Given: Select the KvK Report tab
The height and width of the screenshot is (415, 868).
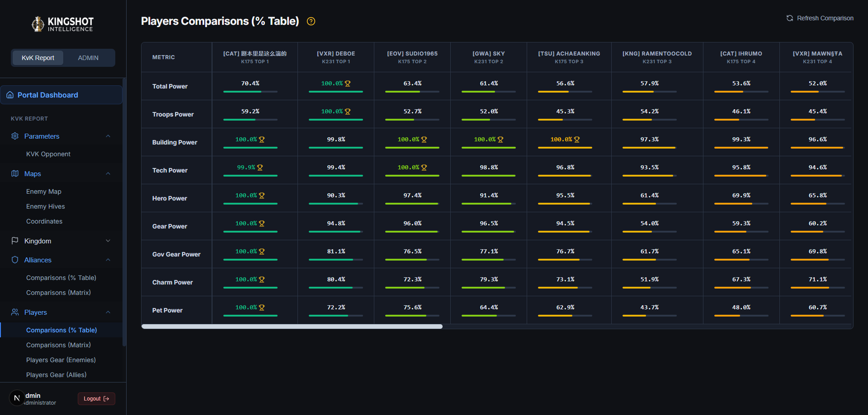Looking at the screenshot, I should (38, 58).
